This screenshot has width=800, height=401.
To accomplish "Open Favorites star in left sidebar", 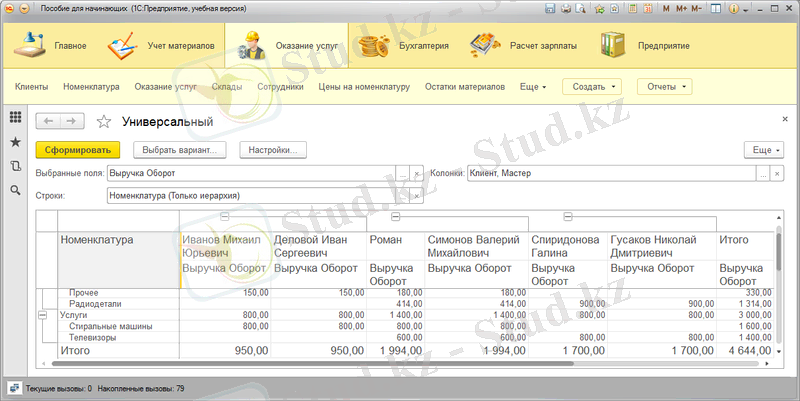I will coord(15,142).
